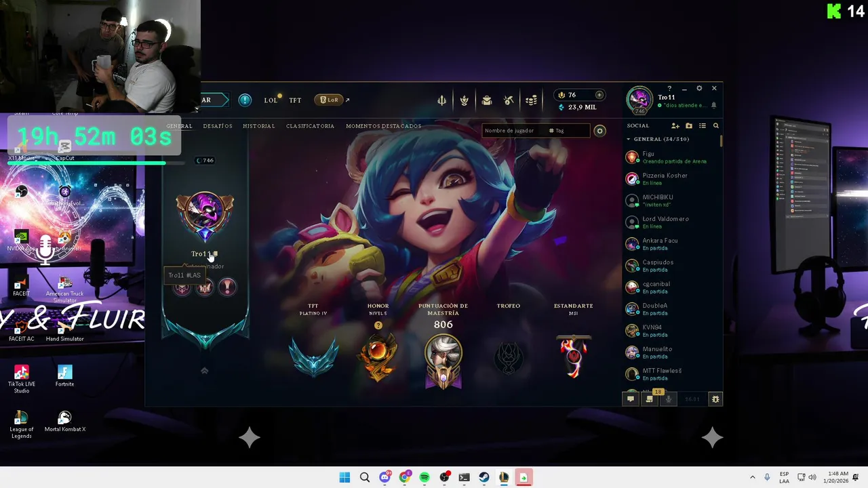The image size is (868, 488).
Task: Select the GENERAL profile tab
Action: coord(180,126)
